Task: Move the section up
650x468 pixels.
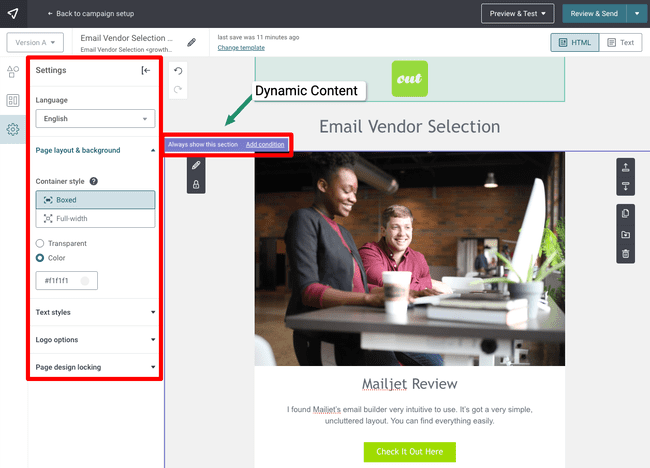Action: pos(626,167)
